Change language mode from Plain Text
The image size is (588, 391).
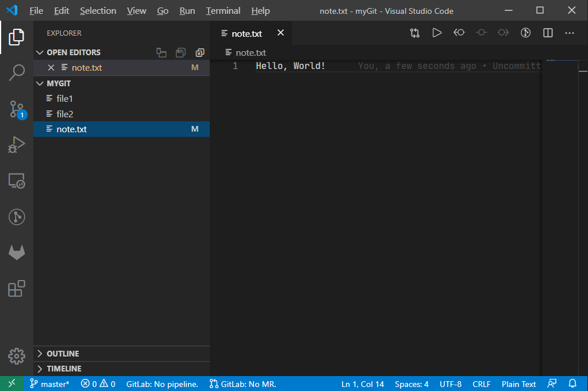(518, 384)
